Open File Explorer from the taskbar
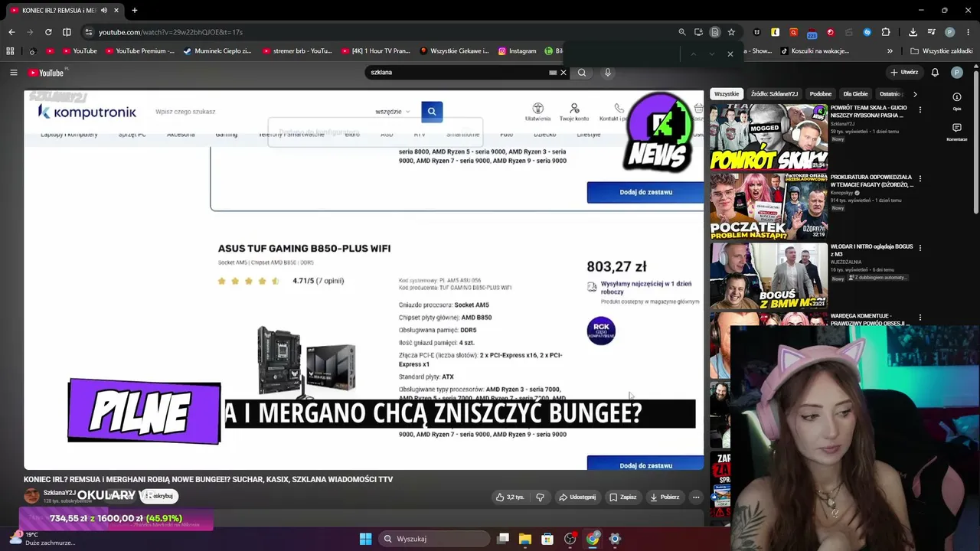This screenshot has height=551, width=980. pos(525,539)
